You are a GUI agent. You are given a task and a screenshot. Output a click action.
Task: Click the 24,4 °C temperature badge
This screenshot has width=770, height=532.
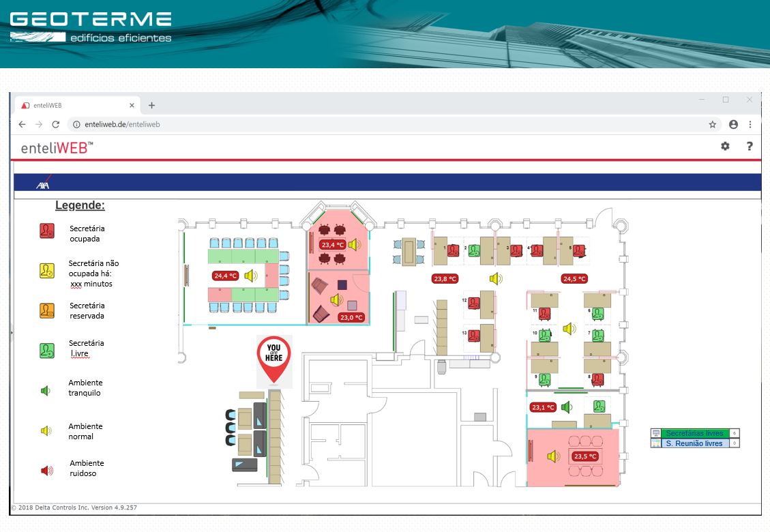tap(225, 276)
